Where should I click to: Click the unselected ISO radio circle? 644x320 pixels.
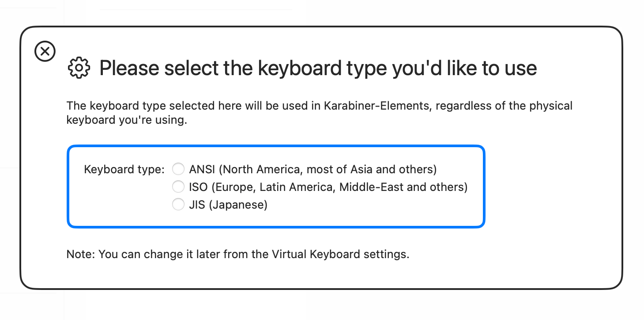pyautogui.click(x=178, y=187)
